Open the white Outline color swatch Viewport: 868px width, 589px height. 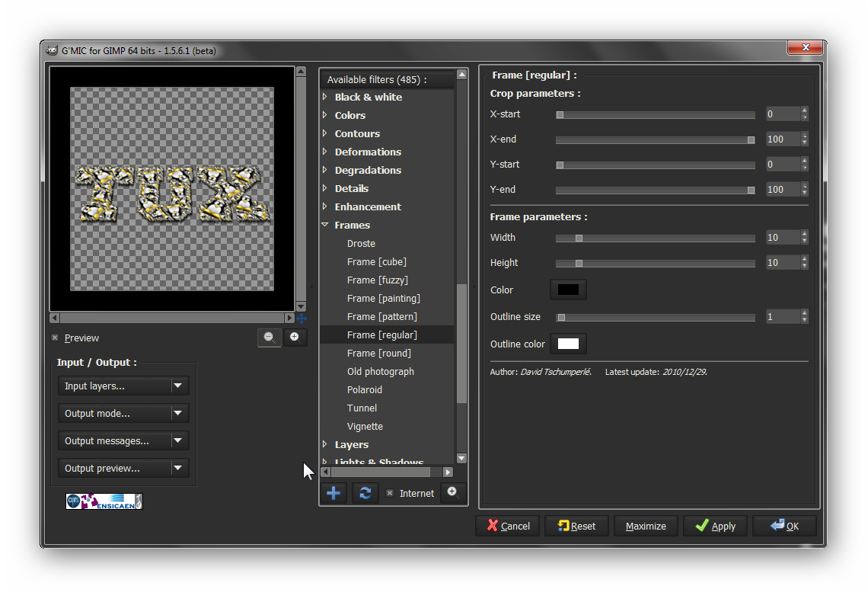tap(568, 344)
